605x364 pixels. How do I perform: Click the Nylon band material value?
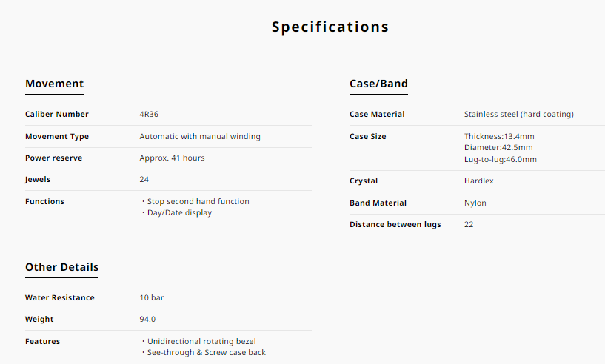coord(475,203)
